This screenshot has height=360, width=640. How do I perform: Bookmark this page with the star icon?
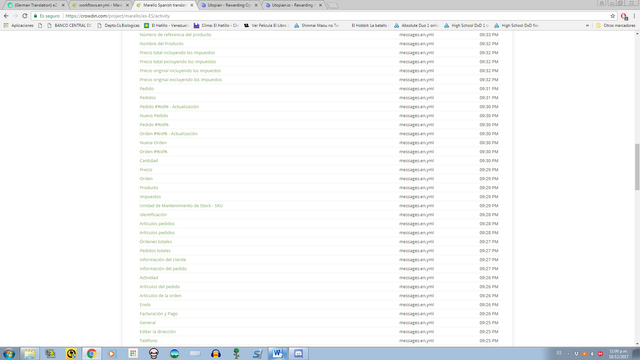613,16
